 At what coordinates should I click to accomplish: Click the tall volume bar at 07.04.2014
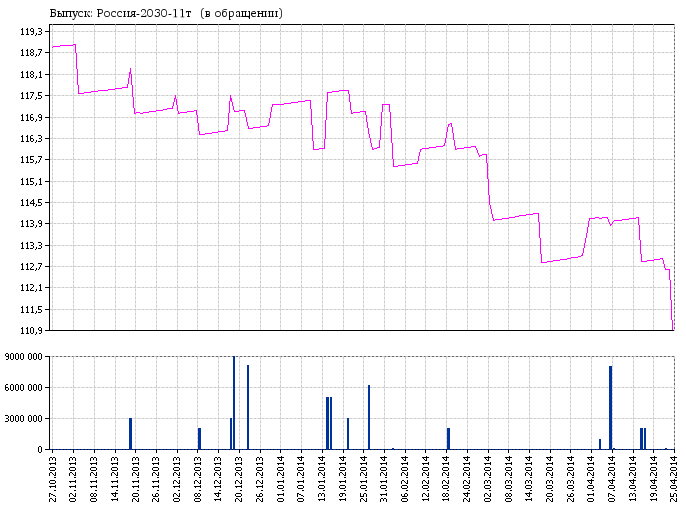tap(610, 408)
